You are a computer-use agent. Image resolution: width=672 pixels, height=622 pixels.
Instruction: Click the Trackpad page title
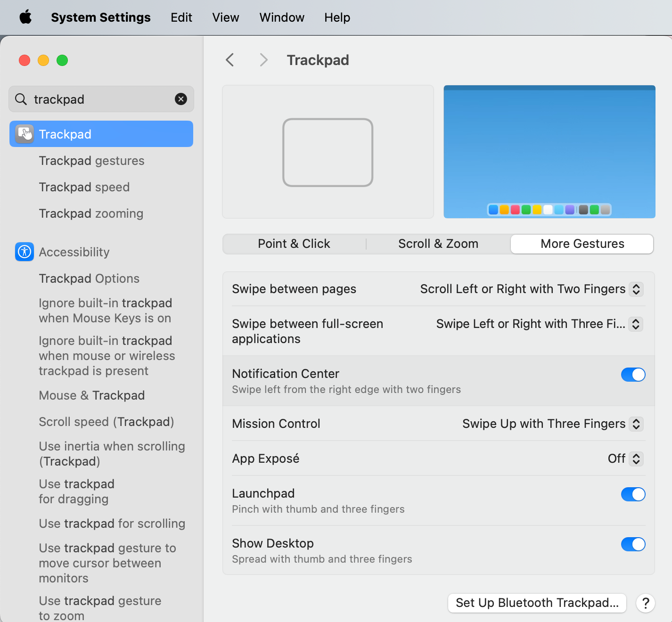tap(318, 60)
